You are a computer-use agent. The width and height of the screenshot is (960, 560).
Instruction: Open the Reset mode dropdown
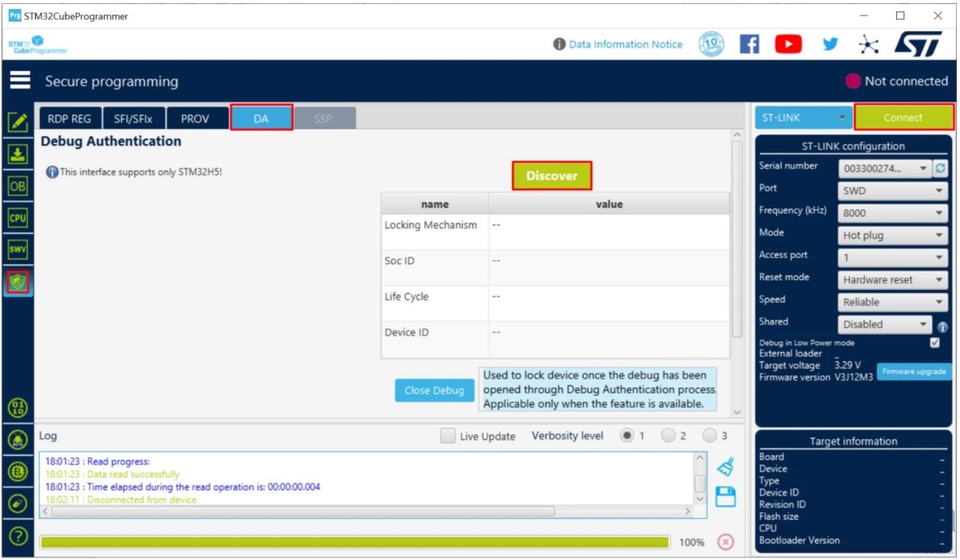(x=893, y=280)
